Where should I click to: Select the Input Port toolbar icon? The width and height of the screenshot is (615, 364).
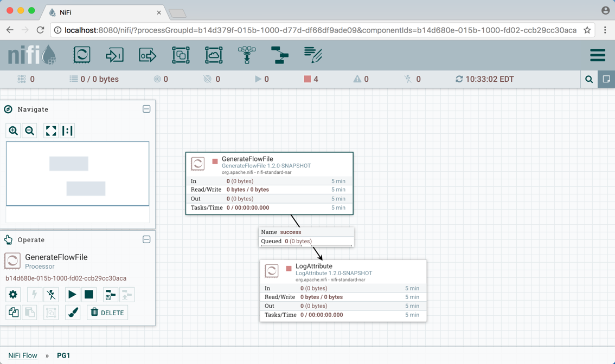(x=114, y=55)
